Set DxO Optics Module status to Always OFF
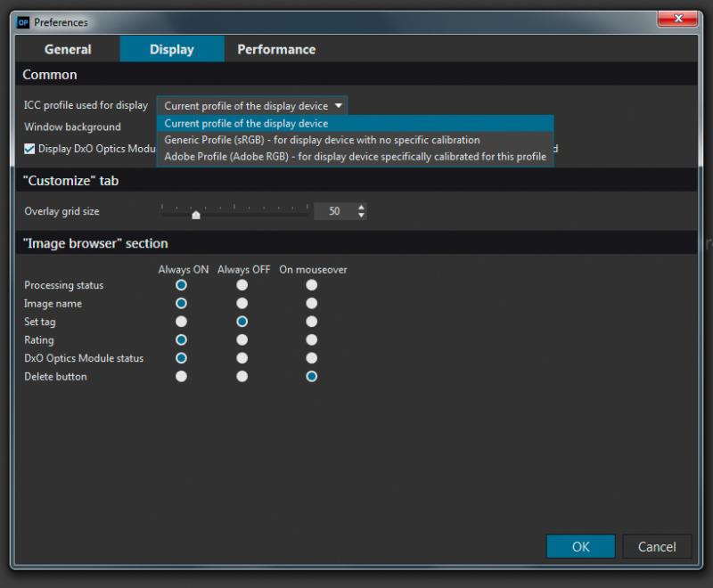The image size is (713, 588). point(242,358)
